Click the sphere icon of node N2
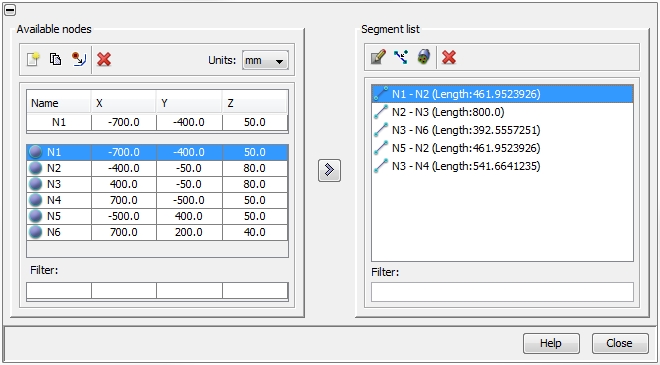The image size is (660, 365). [36, 168]
